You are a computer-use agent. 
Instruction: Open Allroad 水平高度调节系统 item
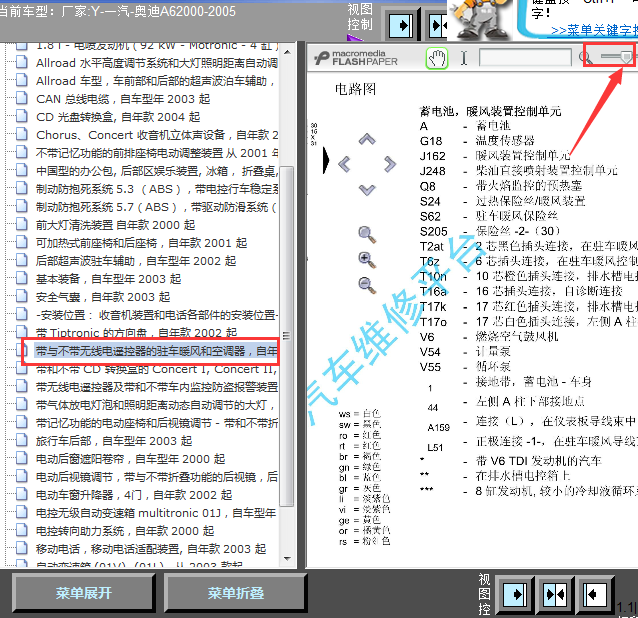(157, 63)
